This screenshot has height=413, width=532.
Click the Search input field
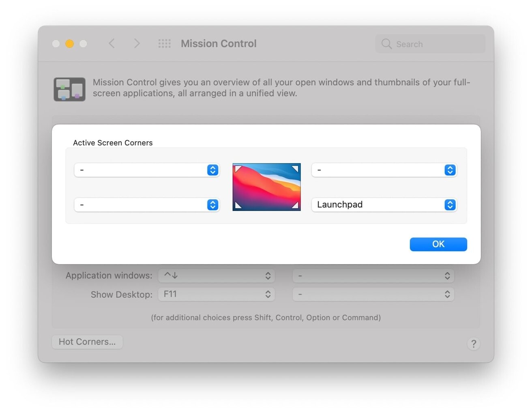coord(430,44)
